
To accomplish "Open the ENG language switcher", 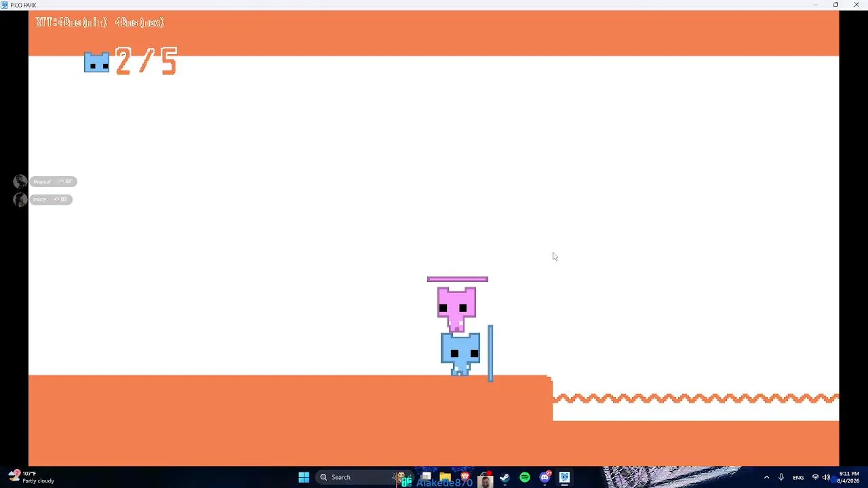I will click(x=798, y=477).
